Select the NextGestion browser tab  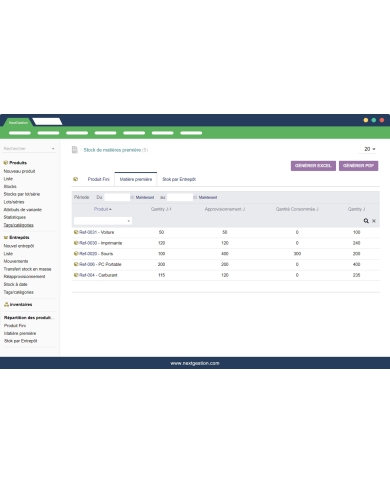[18, 122]
